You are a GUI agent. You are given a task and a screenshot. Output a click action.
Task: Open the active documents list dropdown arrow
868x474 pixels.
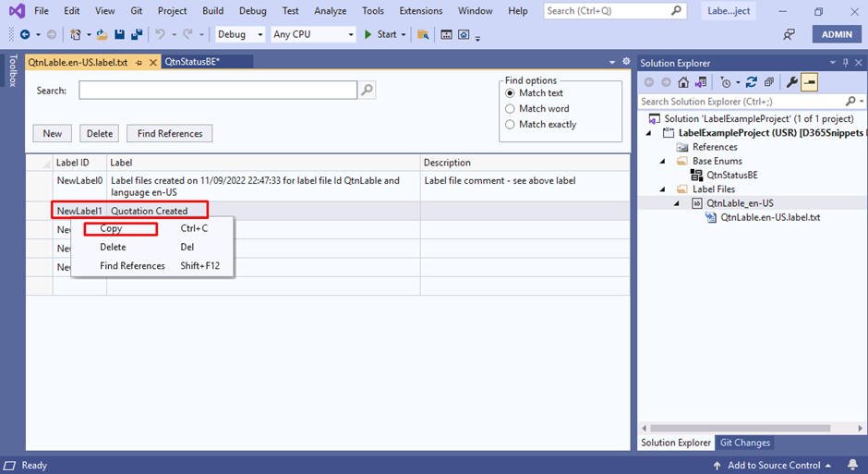[x=612, y=62]
